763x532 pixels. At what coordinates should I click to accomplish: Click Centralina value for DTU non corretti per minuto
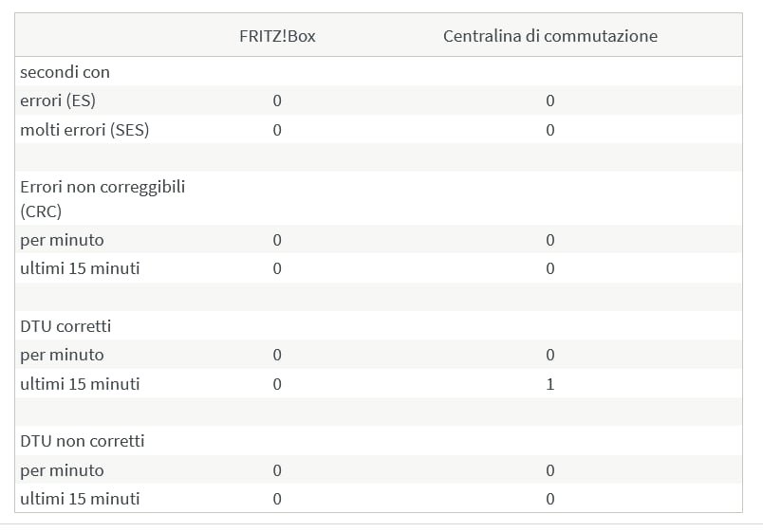[x=549, y=470]
